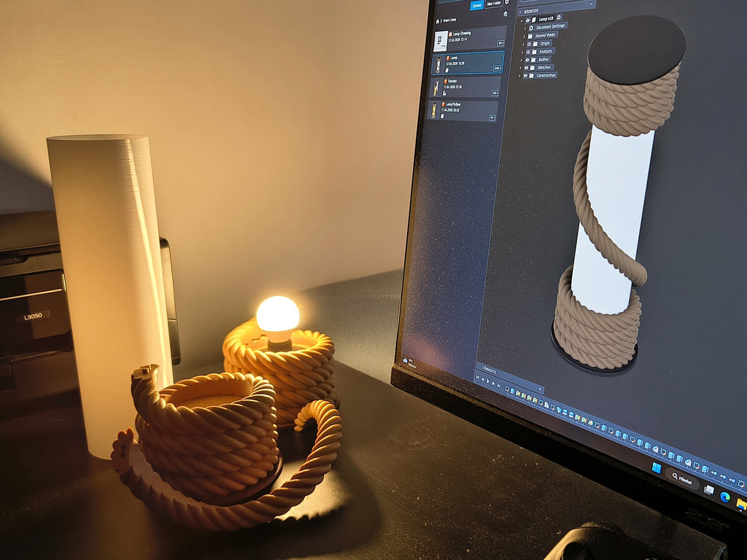This screenshot has width=747, height=560.
Task: Toggle Analysis visibility eye icon
Action: coord(528,52)
